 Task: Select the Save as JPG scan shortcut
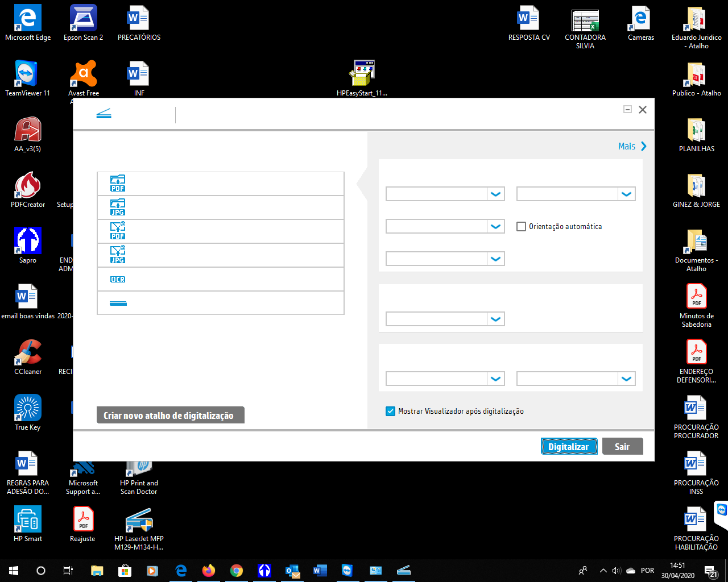[x=221, y=207]
